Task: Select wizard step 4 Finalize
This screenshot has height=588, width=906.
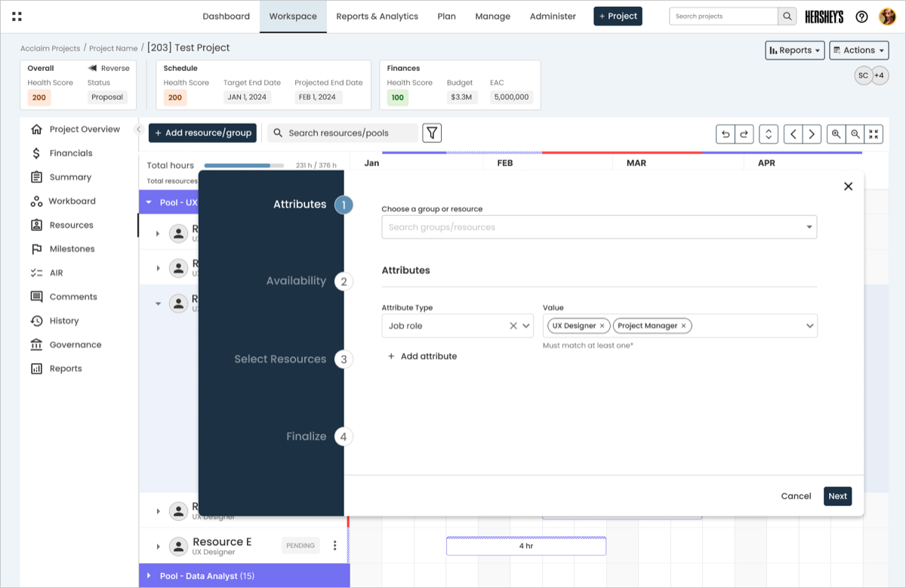Action: 344,436
